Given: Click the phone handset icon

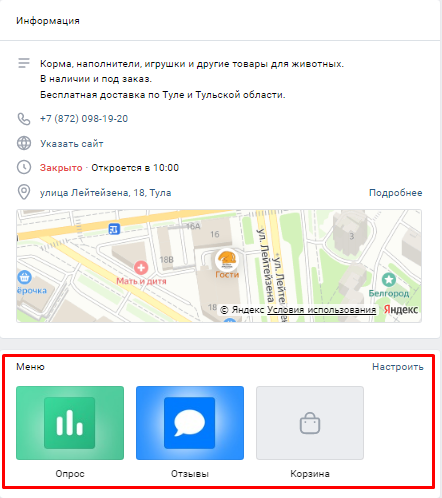Looking at the screenshot, I should pyautogui.click(x=24, y=119).
